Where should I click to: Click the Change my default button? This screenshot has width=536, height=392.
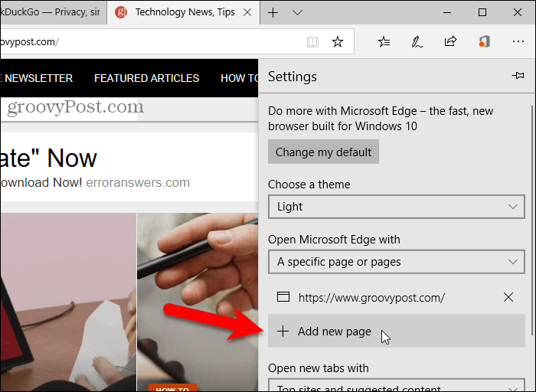[x=323, y=152]
